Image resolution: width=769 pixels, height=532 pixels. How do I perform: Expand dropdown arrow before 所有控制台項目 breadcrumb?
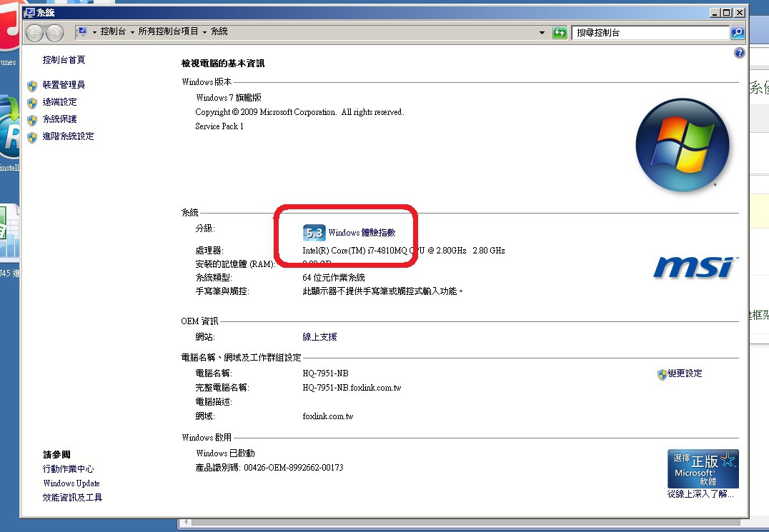(x=132, y=32)
